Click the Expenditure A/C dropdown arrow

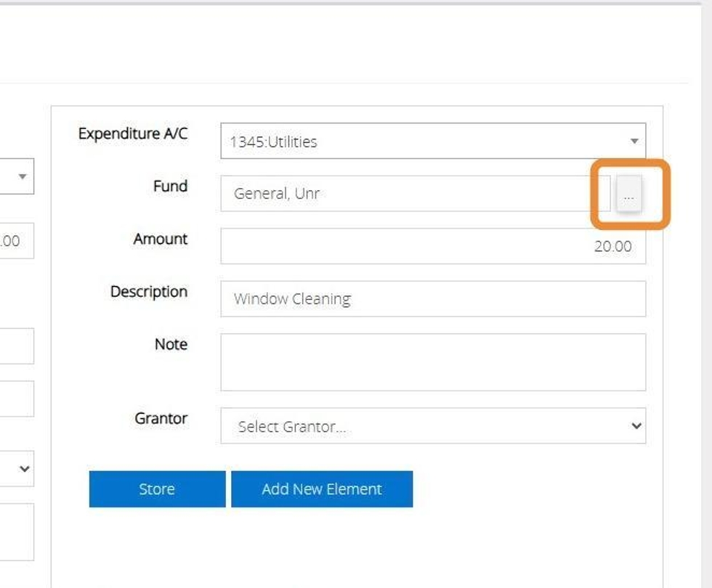click(634, 141)
